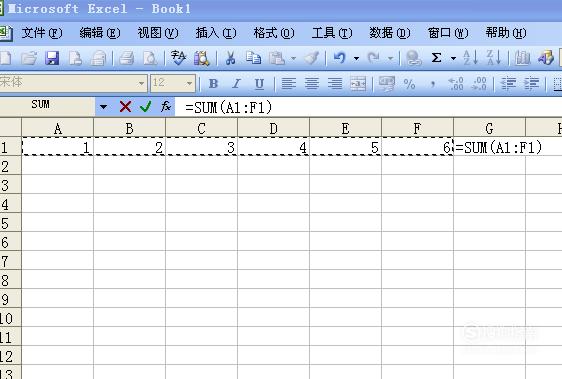Toggle Center alignment
The image size is (562, 379).
click(x=312, y=84)
